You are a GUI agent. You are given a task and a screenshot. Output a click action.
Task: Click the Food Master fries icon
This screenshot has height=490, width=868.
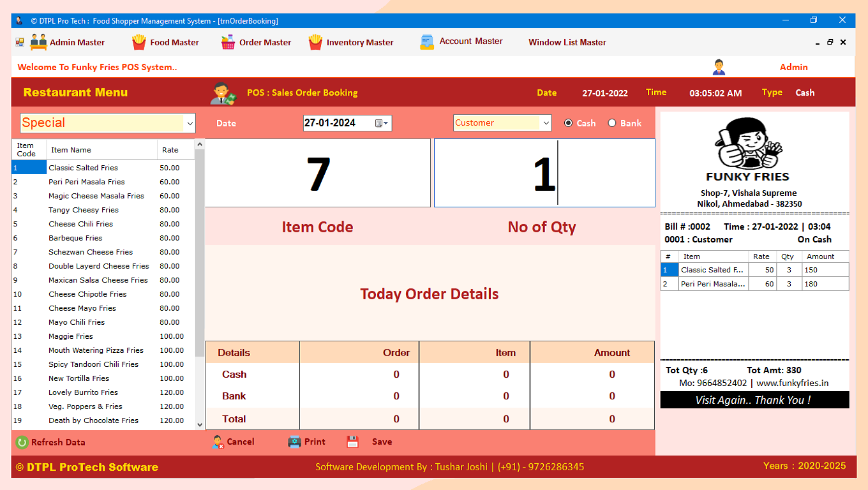(x=138, y=42)
